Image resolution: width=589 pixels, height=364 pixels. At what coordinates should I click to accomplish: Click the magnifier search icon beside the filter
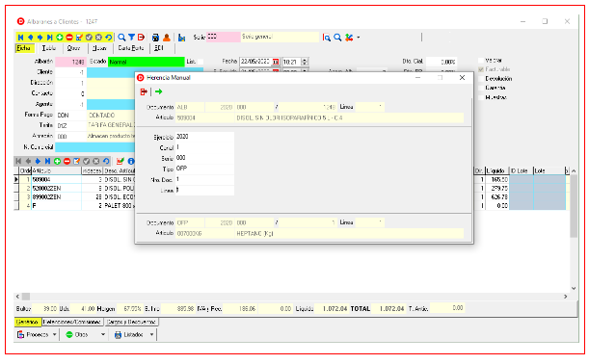point(121,38)
